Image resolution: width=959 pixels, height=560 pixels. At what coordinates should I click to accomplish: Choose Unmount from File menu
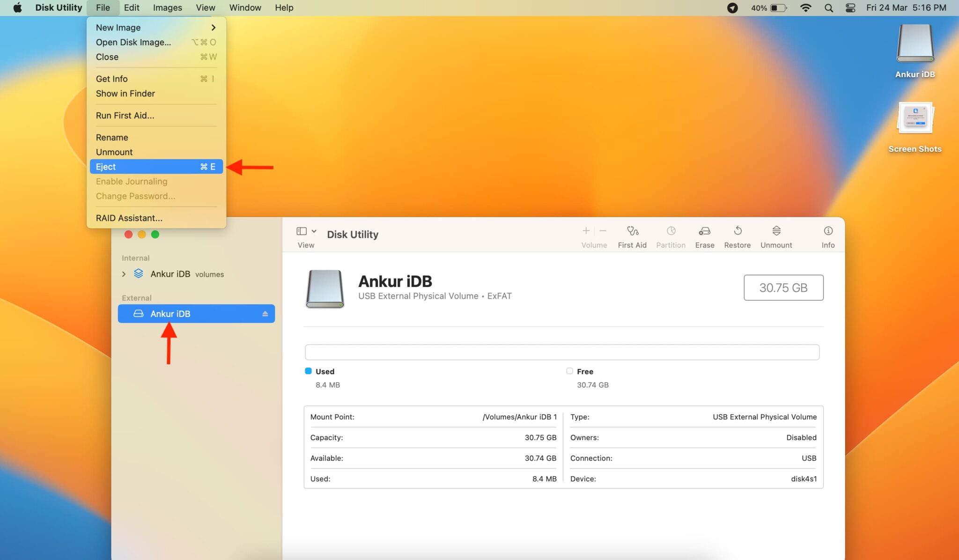click(x=156, y=152)
